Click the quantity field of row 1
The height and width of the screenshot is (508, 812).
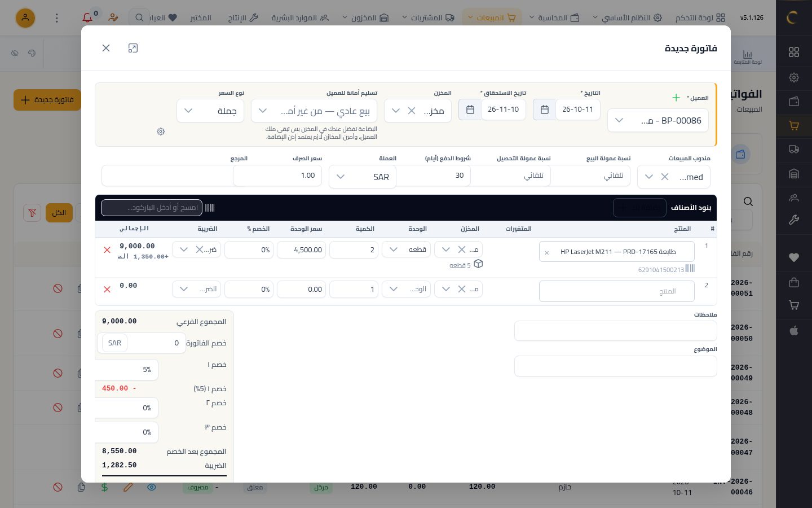click(x=354, y=249)
